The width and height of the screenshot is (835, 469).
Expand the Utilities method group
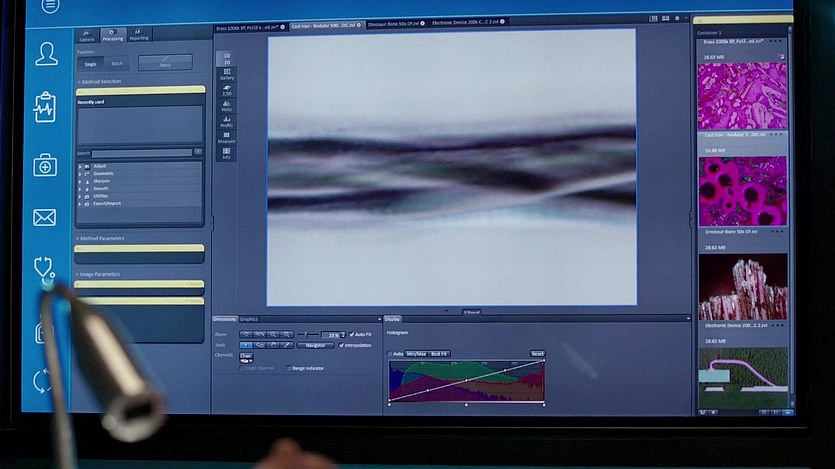81,196
